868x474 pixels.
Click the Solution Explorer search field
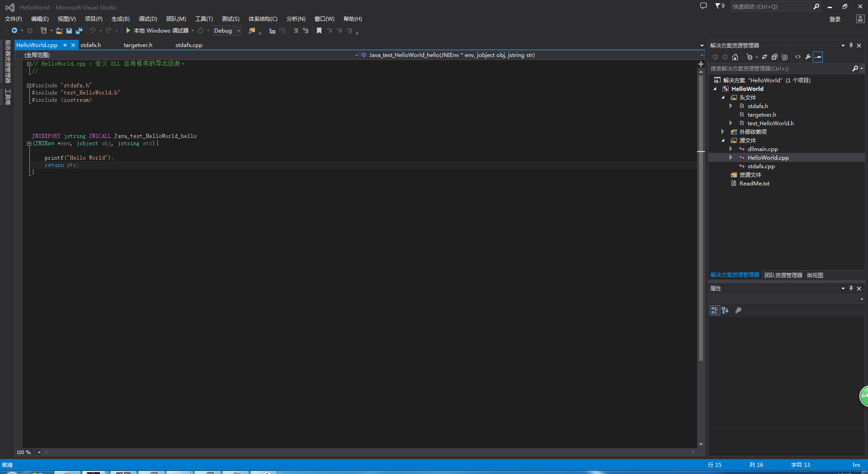(x=780, y=69)
